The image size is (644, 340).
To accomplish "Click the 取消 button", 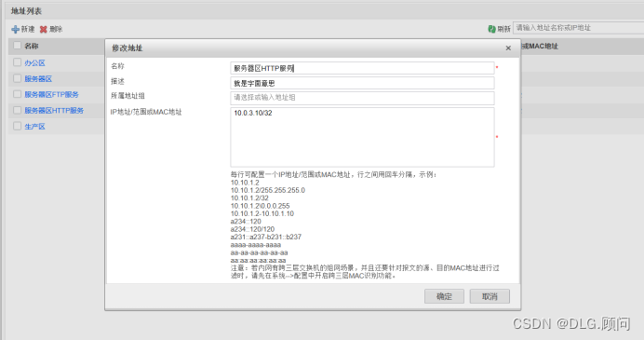I will coord(490,296).
